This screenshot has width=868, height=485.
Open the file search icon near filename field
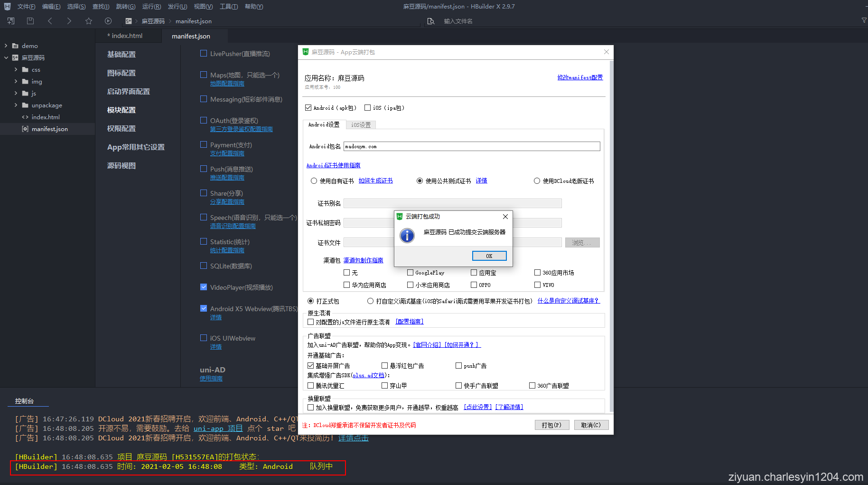431,21
